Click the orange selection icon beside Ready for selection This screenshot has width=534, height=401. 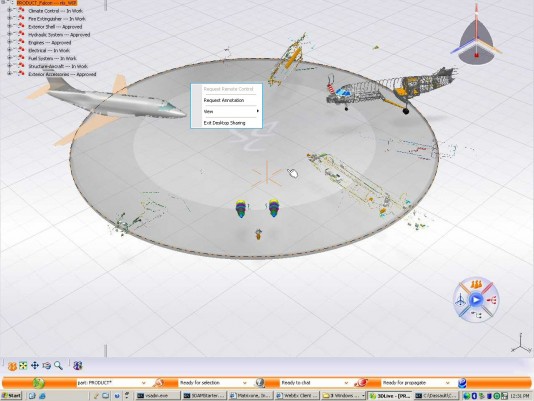[x=158, y=383]
